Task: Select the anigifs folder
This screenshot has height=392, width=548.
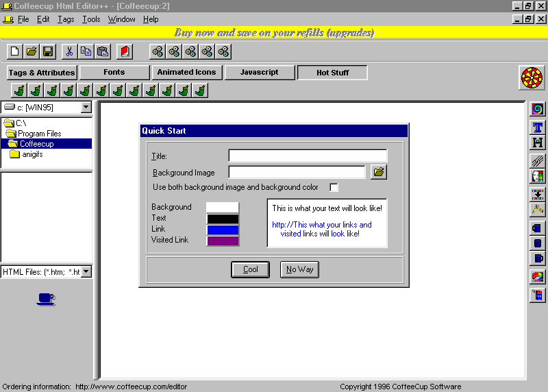Action: coord(27,154)
